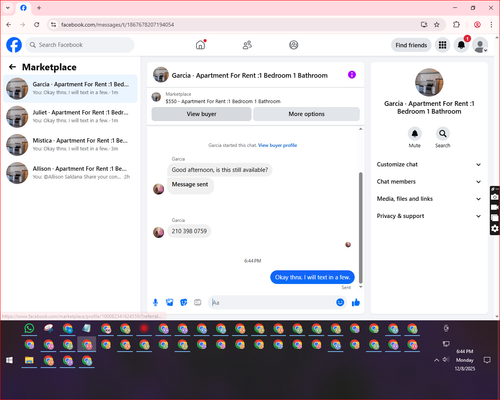Open WhatsApp from the taskbar
This screenshot has width=500, height=400.
29,329
